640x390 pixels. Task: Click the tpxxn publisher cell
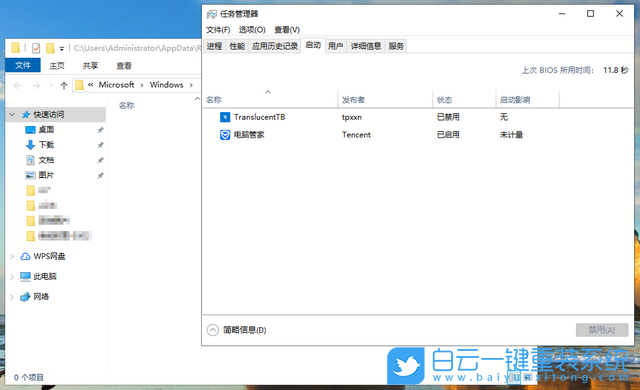coord(352,117)
